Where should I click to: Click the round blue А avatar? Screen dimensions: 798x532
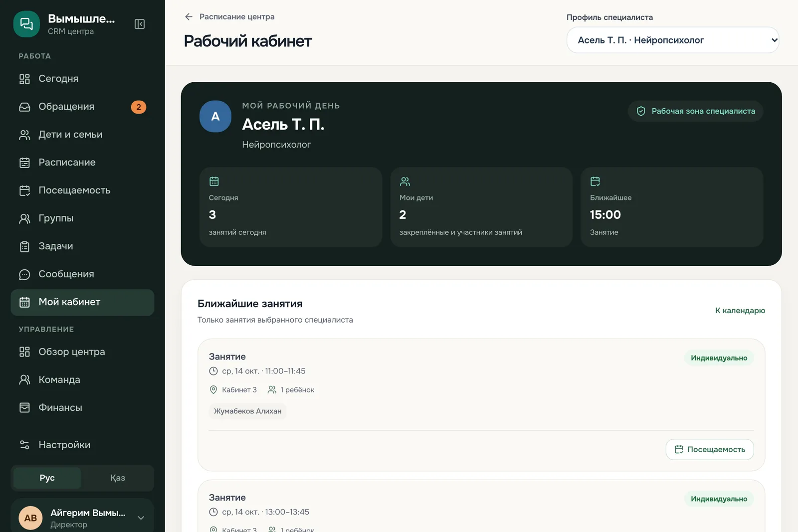click(215, 116)
